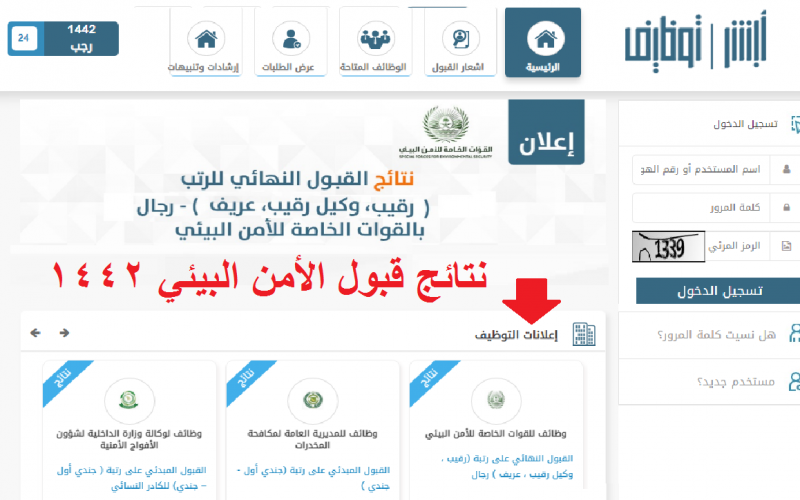Go to next announcements with right arrow
Viewport: 800px width, 500px height.
[x=64, y=333]
